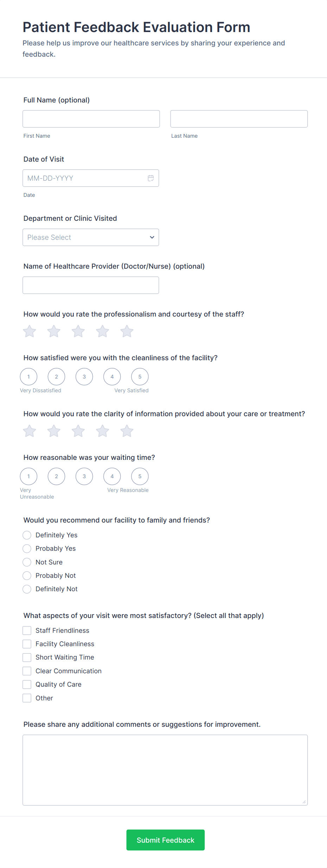Click into the First Name field
327x868 pixels.
tap(91, 119)
